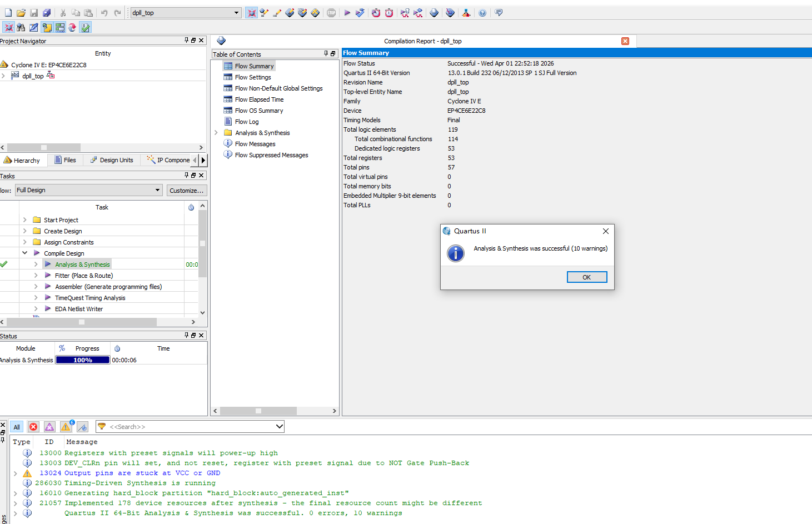
Task: Click the Paste clipboard toolbar icon
Action: click(x=88, y=13)
